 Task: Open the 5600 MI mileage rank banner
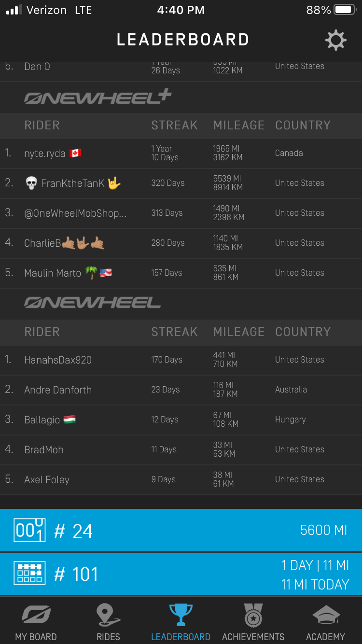click(x=181, y=530)
